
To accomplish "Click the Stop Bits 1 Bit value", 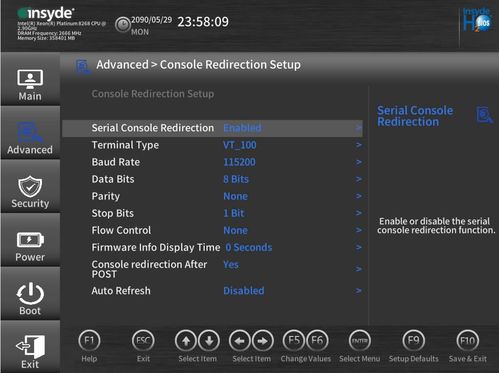I will (x=234, y=213).
